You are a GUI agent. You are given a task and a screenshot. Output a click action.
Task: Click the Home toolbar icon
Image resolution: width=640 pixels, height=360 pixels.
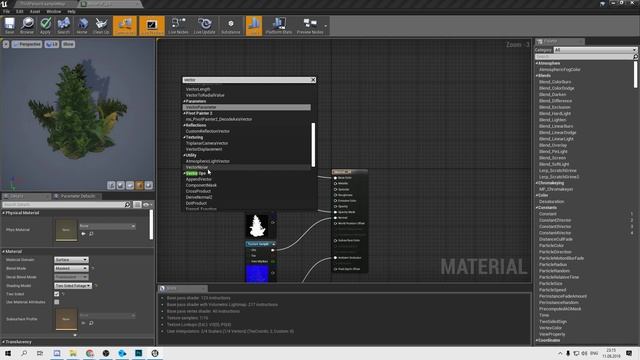pyautogui.click(x=82, y=25)
